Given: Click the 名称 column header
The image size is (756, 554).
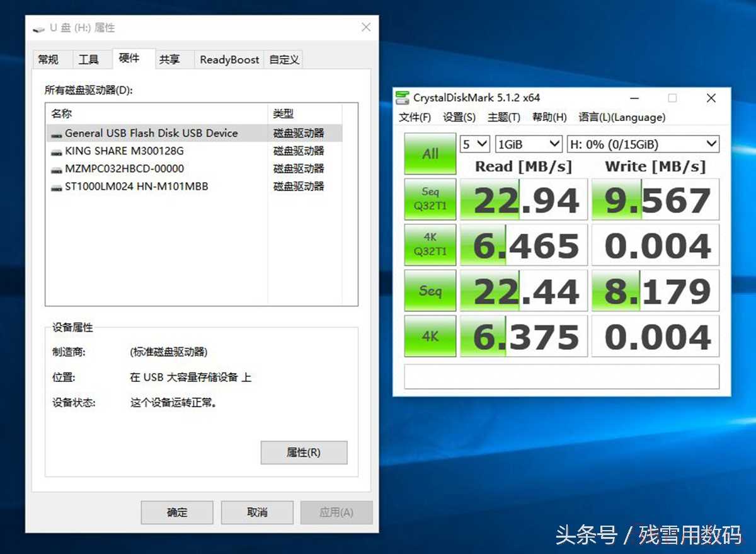Looking at the screenshot, I should (x=157, y=113).
